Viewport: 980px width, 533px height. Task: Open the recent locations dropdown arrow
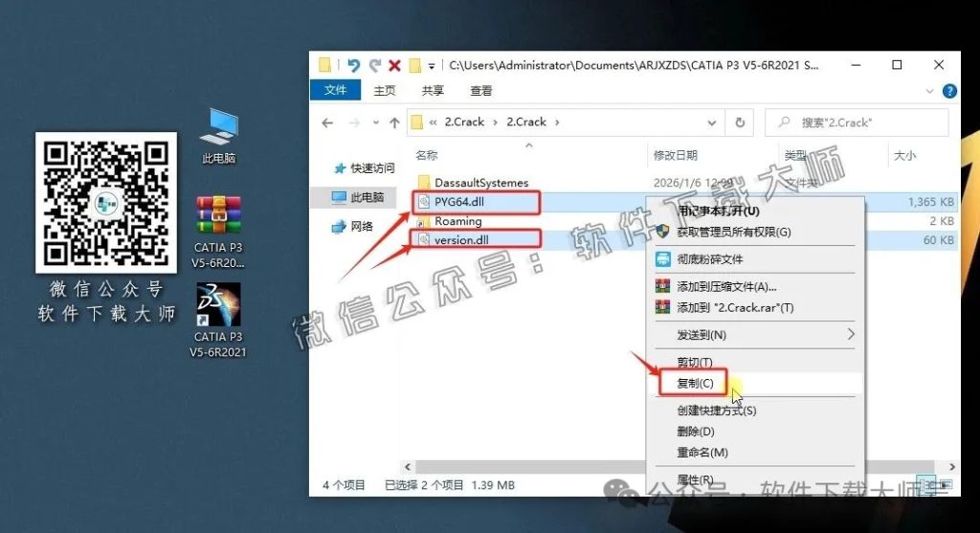(375, 122)
